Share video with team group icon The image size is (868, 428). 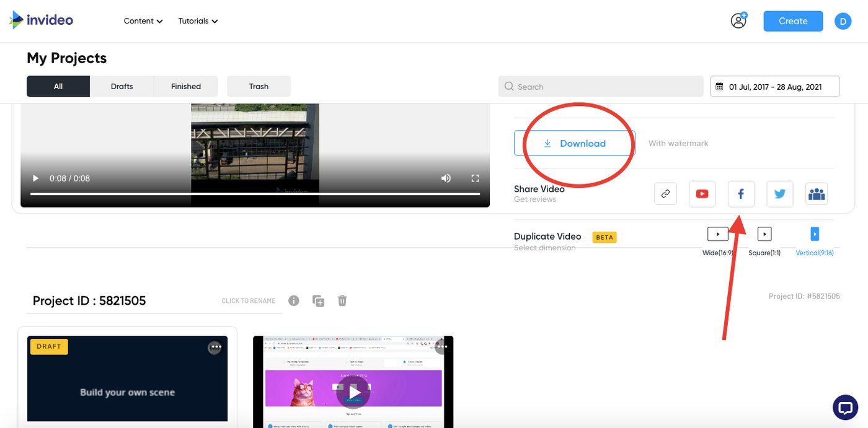point(817,194)
